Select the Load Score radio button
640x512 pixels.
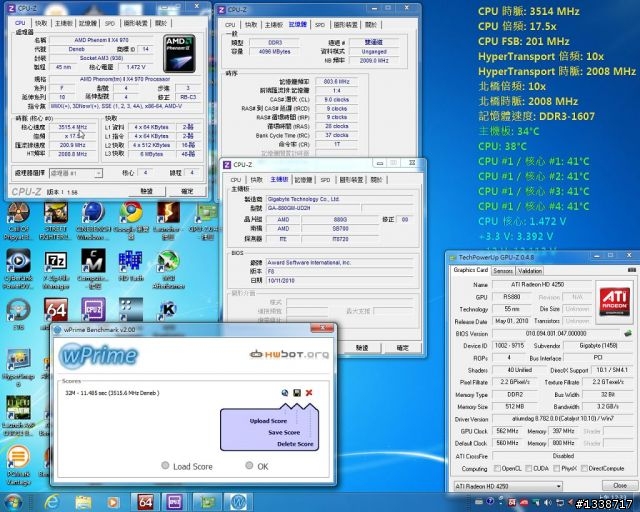(165, 465)
